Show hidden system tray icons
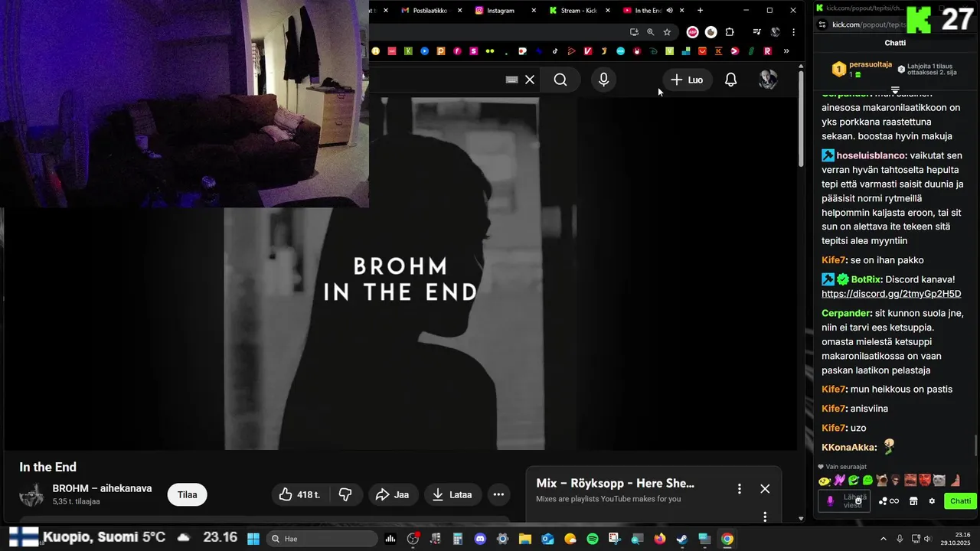 (x=883, y=539)
